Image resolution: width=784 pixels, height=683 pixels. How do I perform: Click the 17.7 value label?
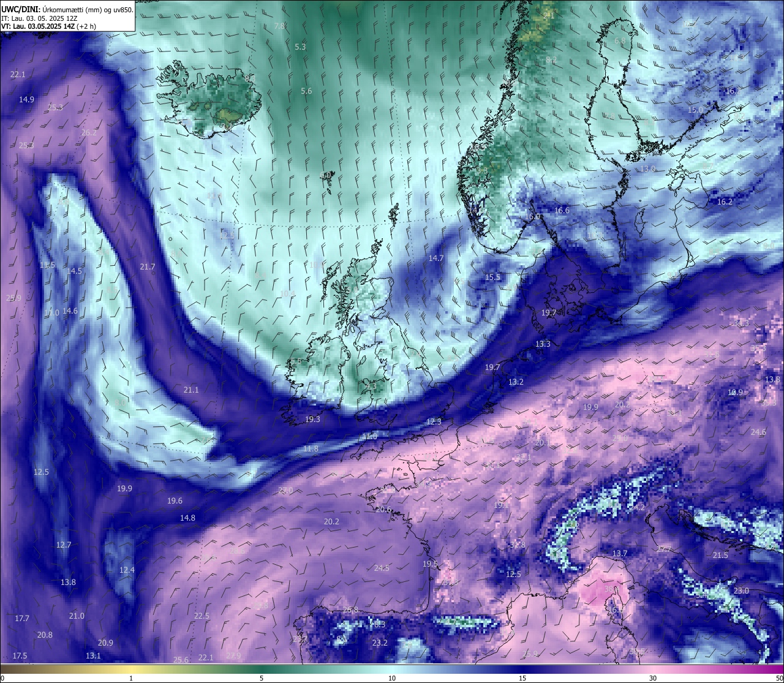(x=22, y=618)
